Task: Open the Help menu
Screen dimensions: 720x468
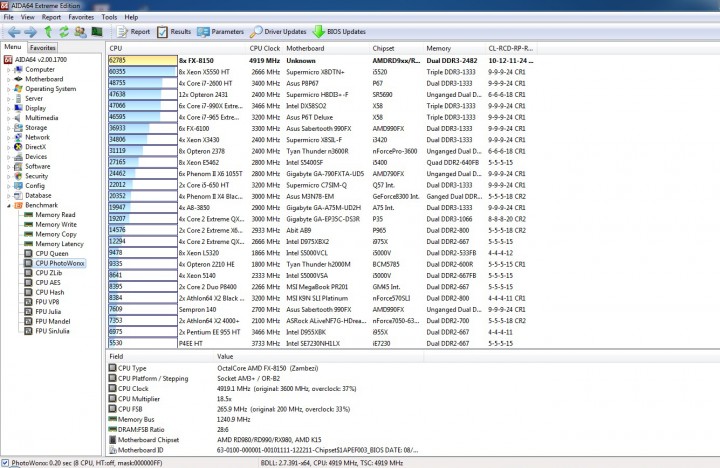Action: [x=131, y=17]
